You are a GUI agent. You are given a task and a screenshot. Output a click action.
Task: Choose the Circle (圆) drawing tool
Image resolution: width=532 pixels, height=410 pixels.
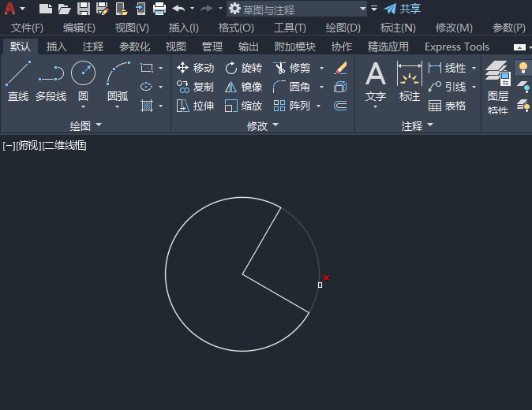pos(83,81)
